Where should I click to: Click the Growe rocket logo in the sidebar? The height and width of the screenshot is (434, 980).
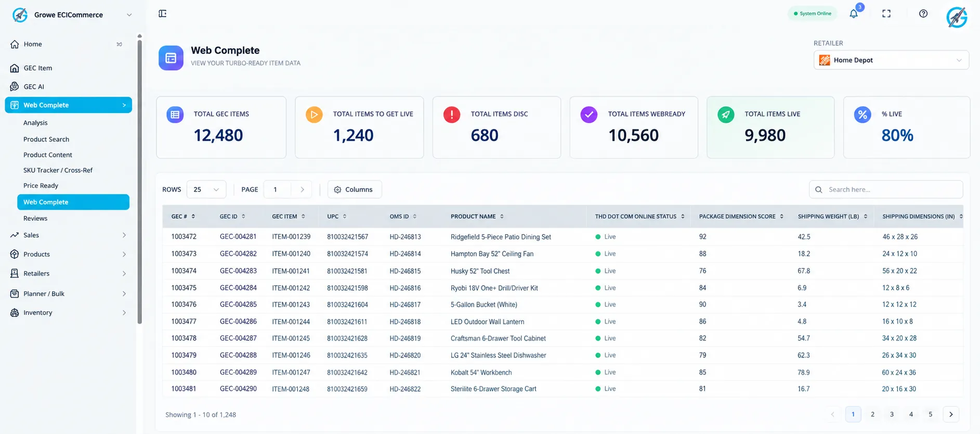(x=20, y=15)
